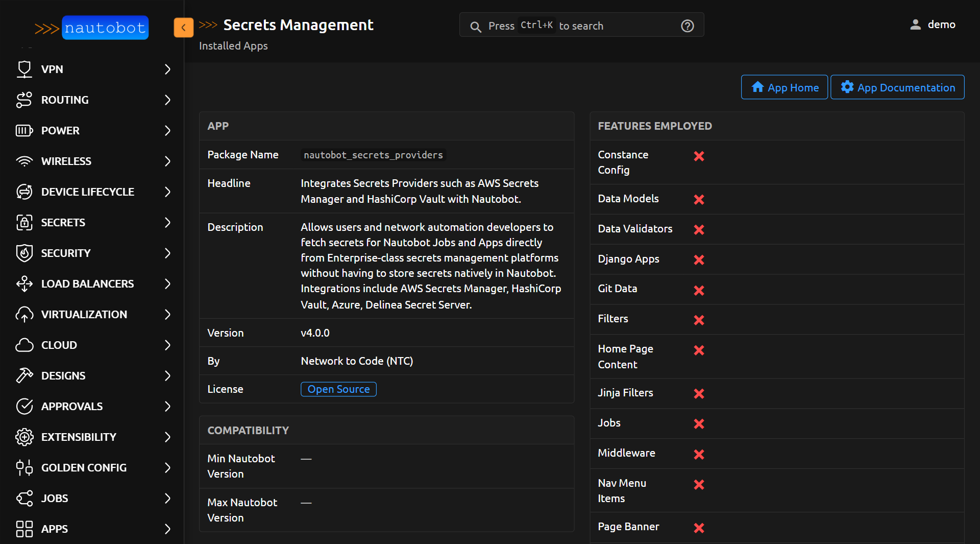The width and height of the screenshot is (980, 544).
Task: Click the search help question mark icon
Action: (687, 26)
